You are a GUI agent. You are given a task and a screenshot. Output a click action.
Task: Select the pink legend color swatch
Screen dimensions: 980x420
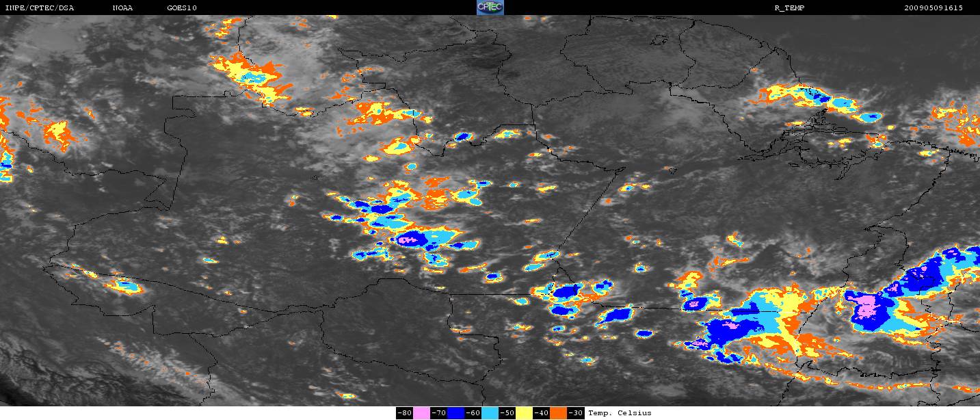point(421,413)
